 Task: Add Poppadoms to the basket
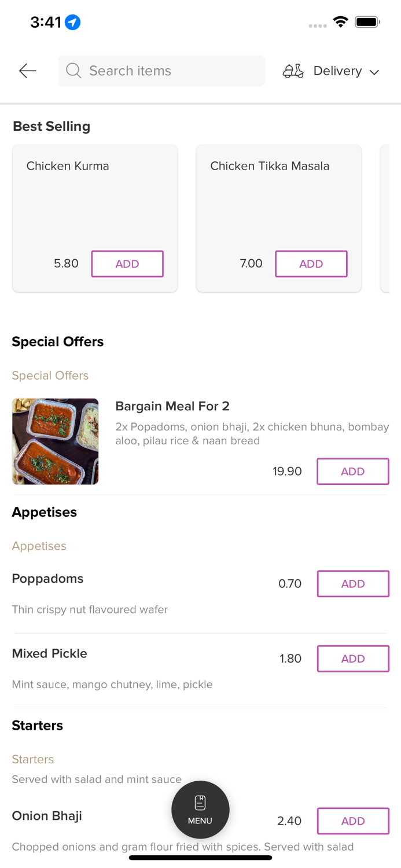[352, 584]
